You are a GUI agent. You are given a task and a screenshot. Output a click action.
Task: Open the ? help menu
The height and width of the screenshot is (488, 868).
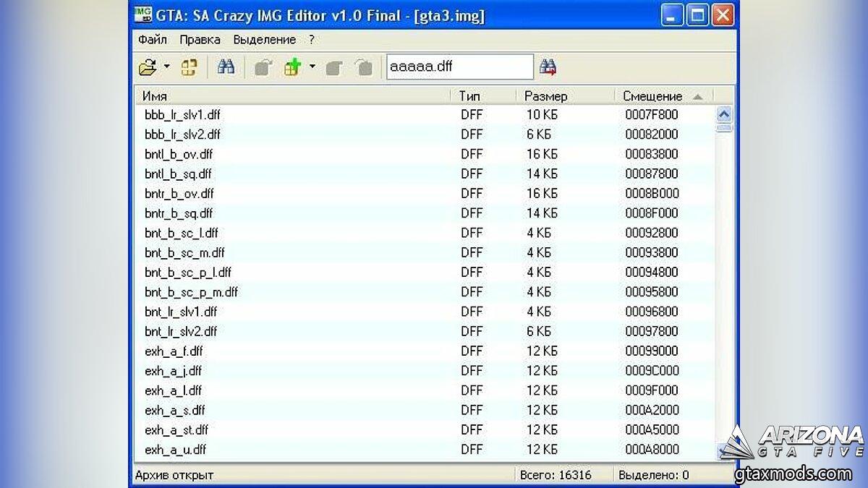pyautogui.click(x=312, y=40)
